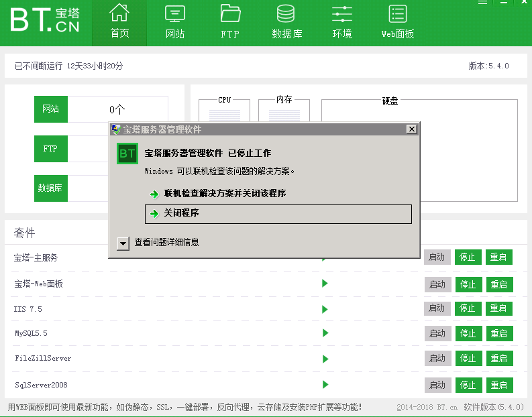Restart FileZillServer service
The image size is (532, 417).
click(499, 359)
